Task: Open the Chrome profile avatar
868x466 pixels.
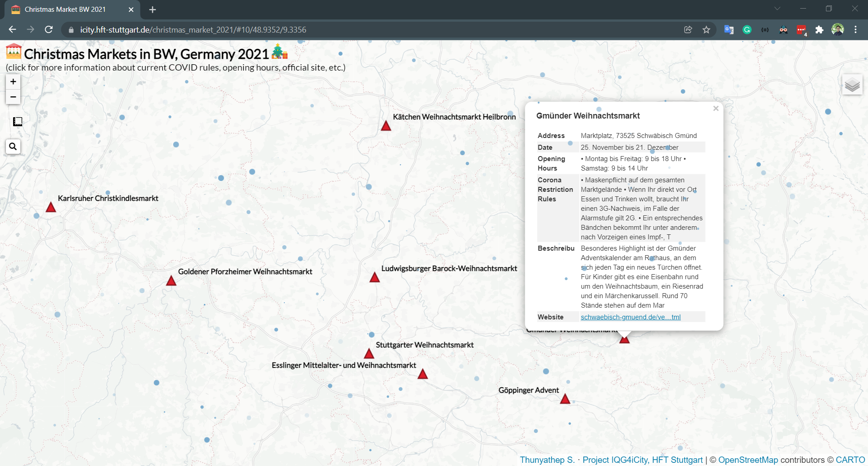Action: tap(837, 29)
